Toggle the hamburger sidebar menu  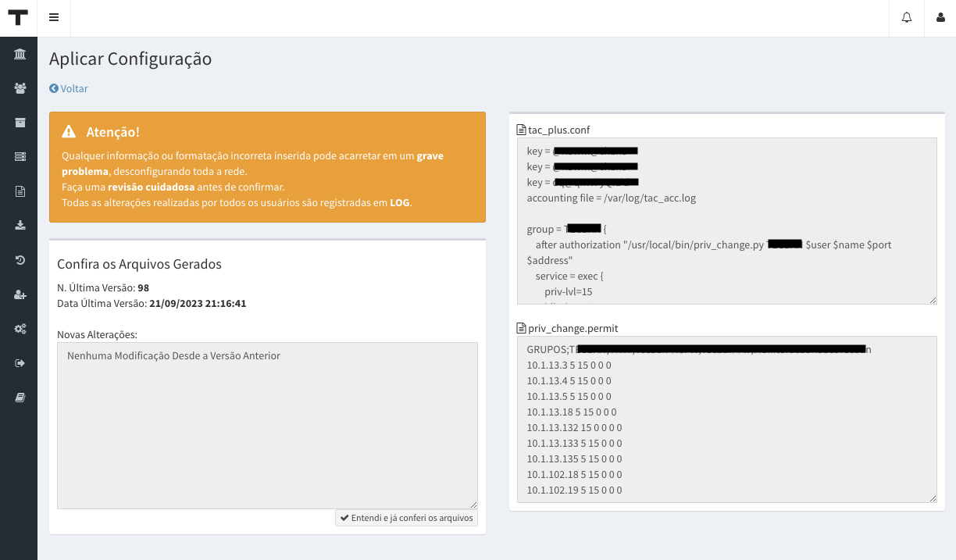[x=54, y=18]
